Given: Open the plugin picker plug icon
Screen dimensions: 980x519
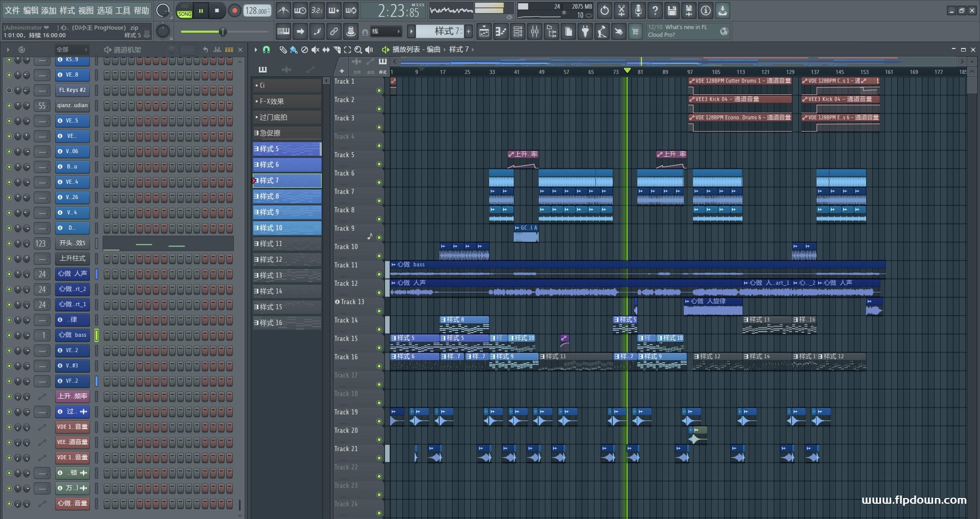Looking at the screenshot, I should 585,32.
